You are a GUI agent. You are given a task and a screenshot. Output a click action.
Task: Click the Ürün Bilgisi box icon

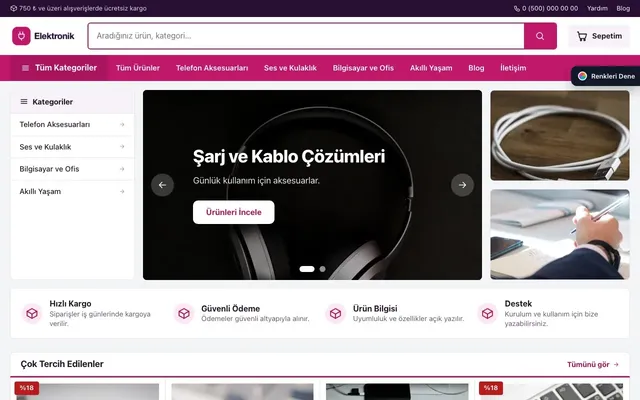pos(336,313)
